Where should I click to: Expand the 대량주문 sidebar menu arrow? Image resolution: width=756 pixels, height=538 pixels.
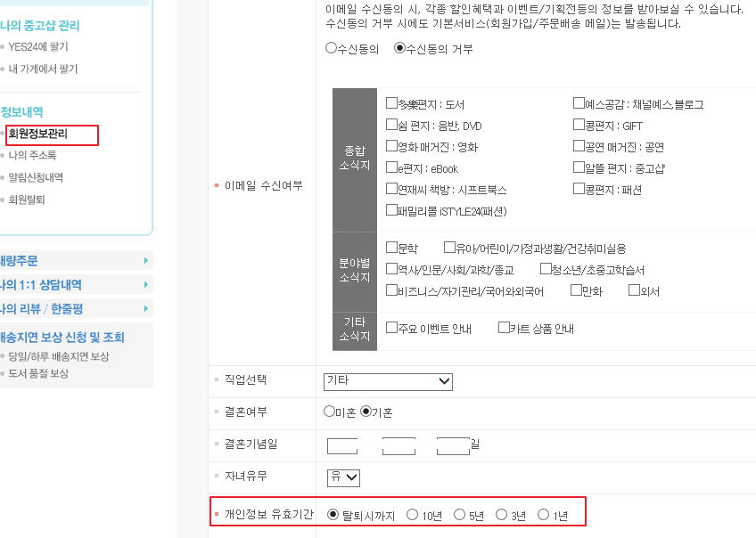(x=145, y=261)
